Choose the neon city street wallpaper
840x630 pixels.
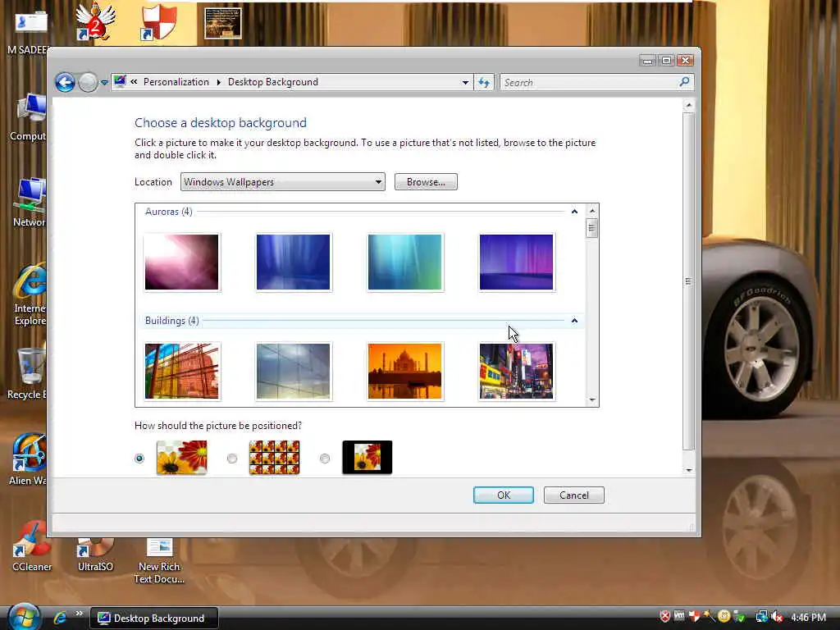(516, 372)
